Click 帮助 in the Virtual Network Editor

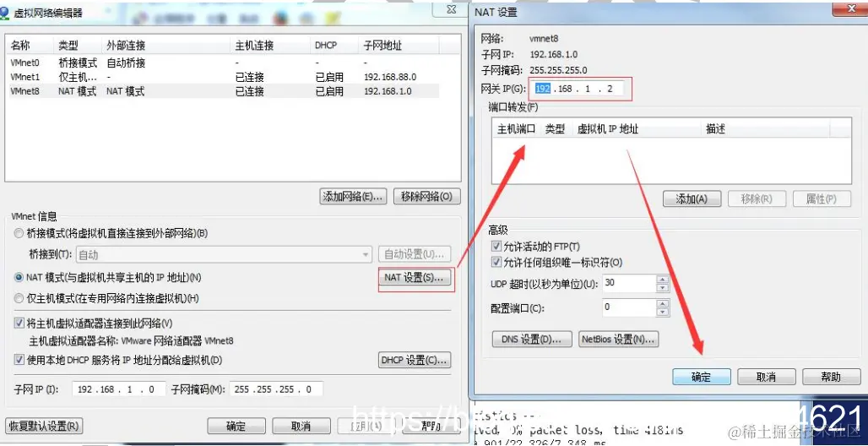430,426
